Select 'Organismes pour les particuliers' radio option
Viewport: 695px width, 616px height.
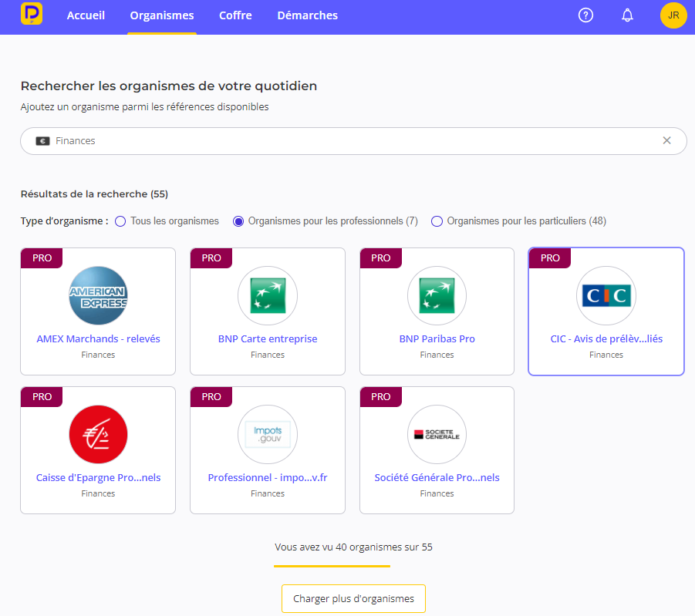[437, 221]
